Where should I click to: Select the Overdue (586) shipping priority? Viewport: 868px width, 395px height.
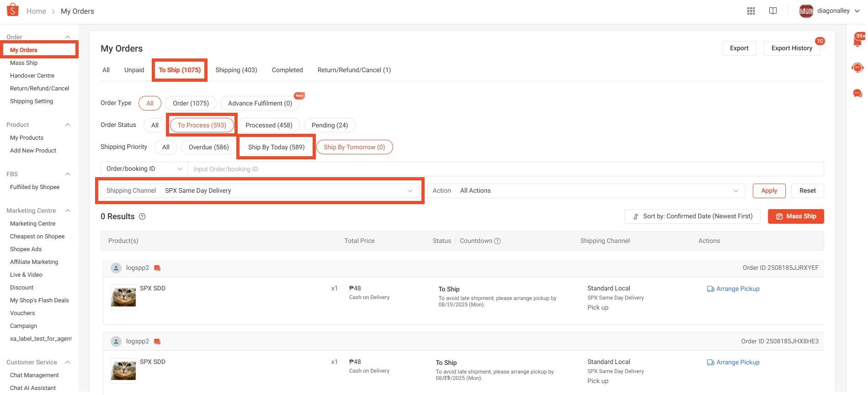(208, 147)
